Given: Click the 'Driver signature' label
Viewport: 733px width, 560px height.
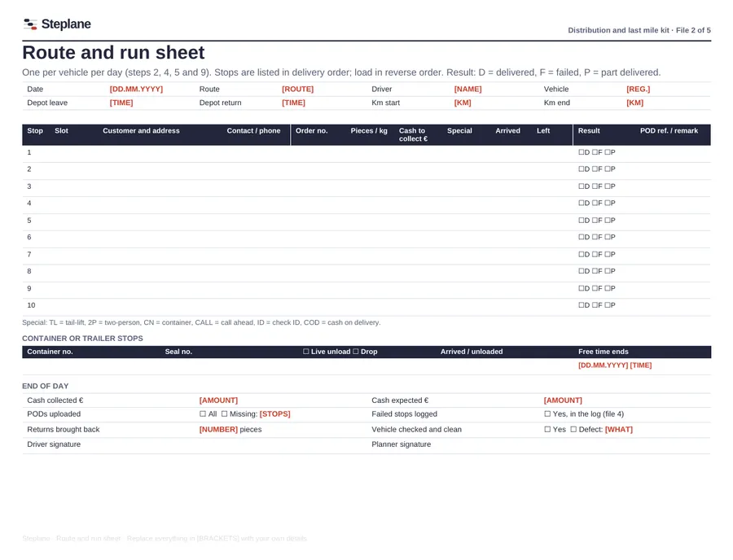Looking at the screenshot, I should [x=54, y=444].
